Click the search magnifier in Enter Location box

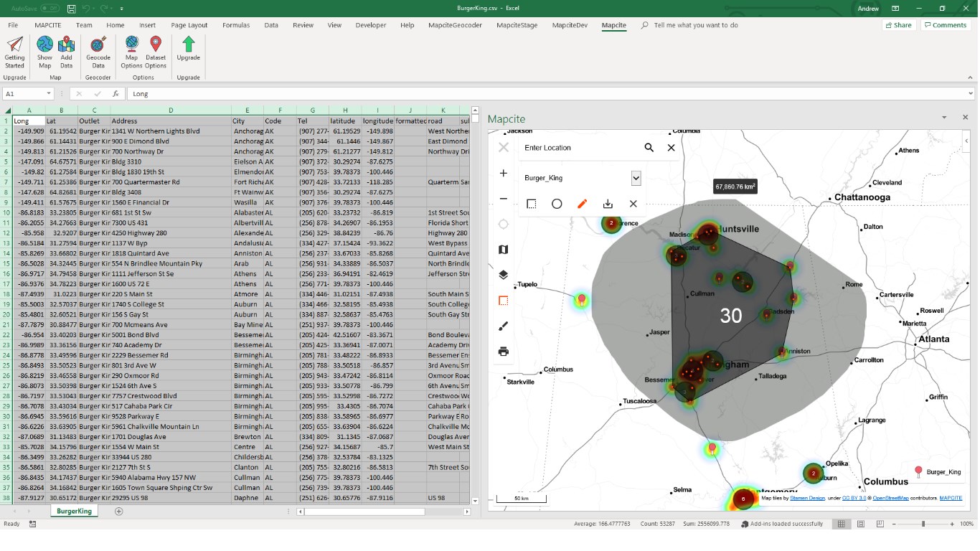coord(649,148)
